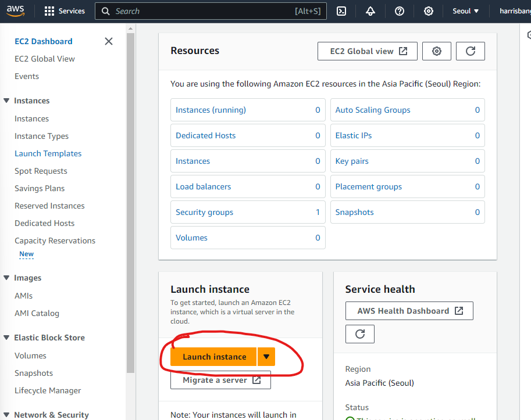Viewport: 531px width, 420px height.
Task: Click Migrate a server button
Action: [x=221, y=380]
